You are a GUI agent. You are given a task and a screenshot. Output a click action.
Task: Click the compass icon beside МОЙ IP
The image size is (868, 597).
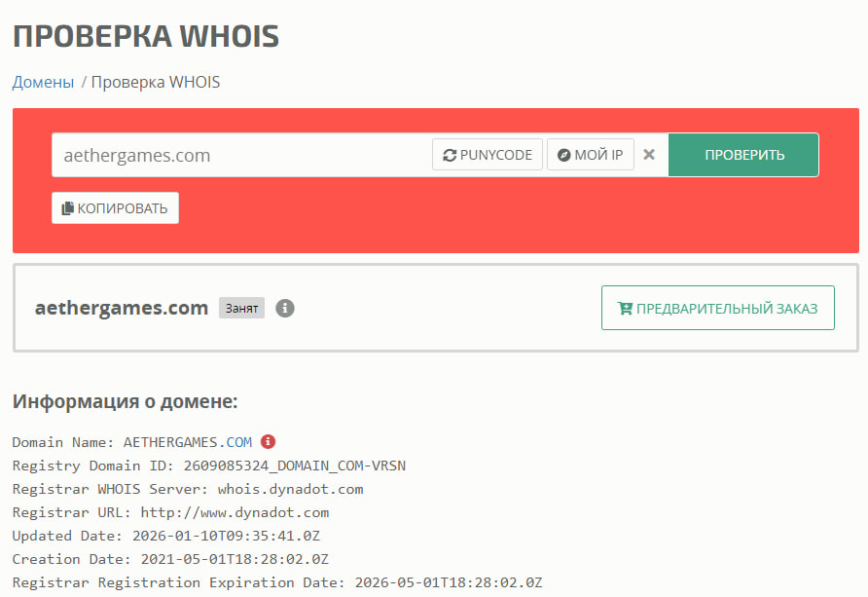(563, 155)
